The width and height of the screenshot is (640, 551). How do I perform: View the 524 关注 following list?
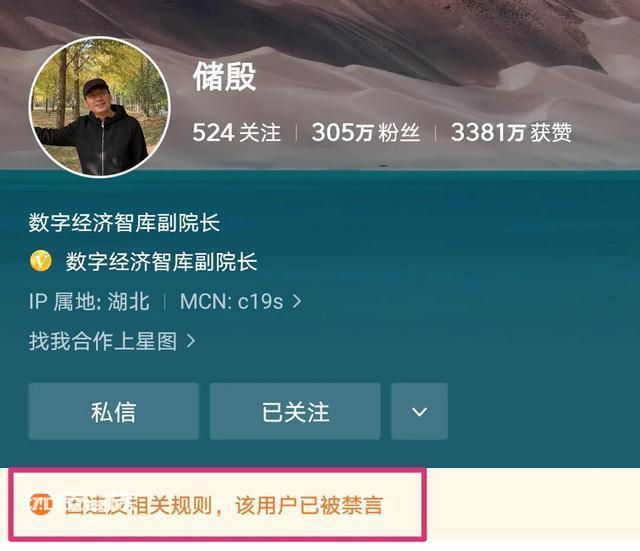tap(236, 132)
